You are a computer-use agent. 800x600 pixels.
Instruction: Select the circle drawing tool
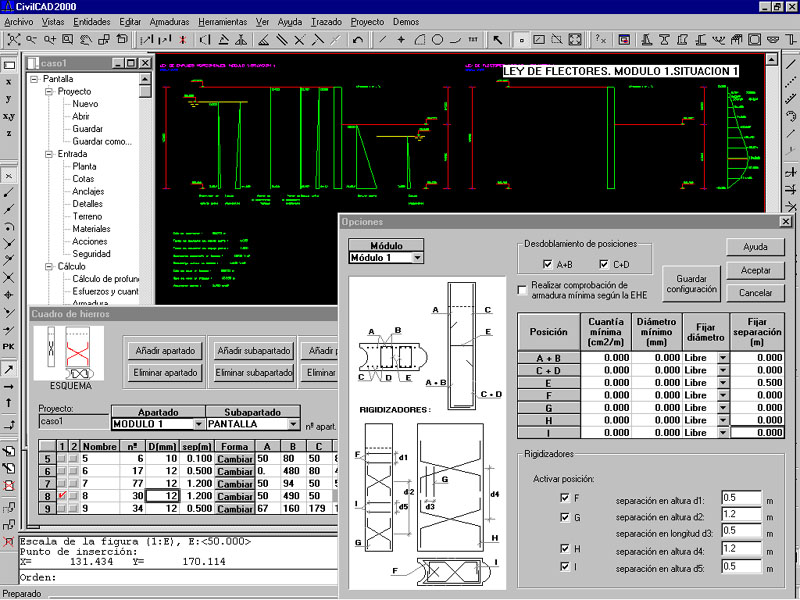pos(437,40)
